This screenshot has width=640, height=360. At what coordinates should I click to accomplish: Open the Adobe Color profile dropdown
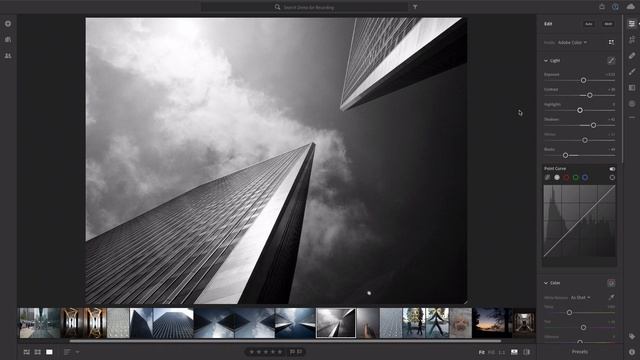coord(572,42)
